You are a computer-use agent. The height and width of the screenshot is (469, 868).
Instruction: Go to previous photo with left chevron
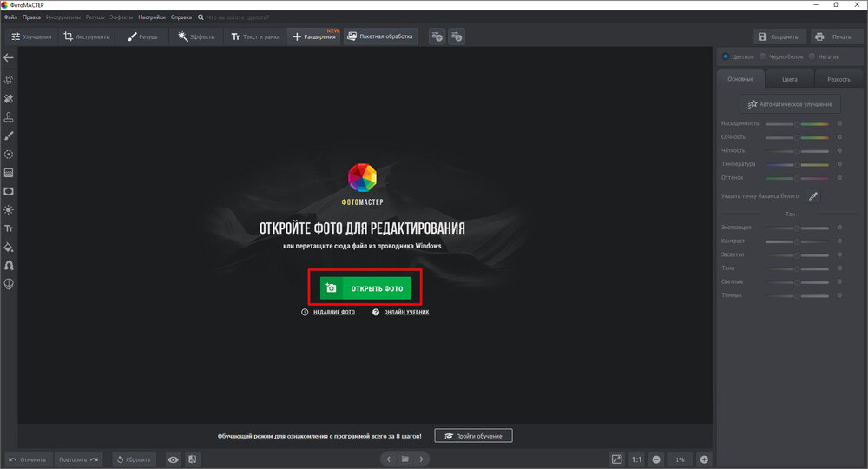(x=389, y=459)
